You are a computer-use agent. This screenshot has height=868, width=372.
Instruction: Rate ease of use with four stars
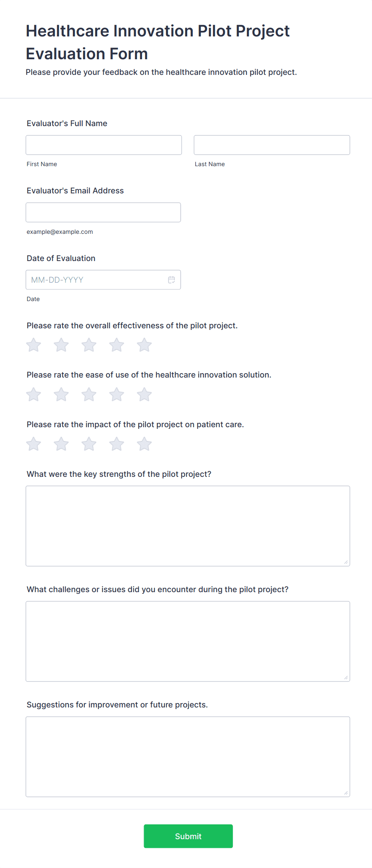(116, 394)
